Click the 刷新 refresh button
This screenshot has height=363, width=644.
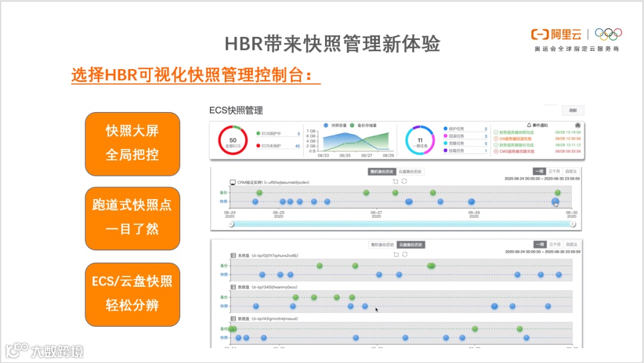(x=573, y=110)
